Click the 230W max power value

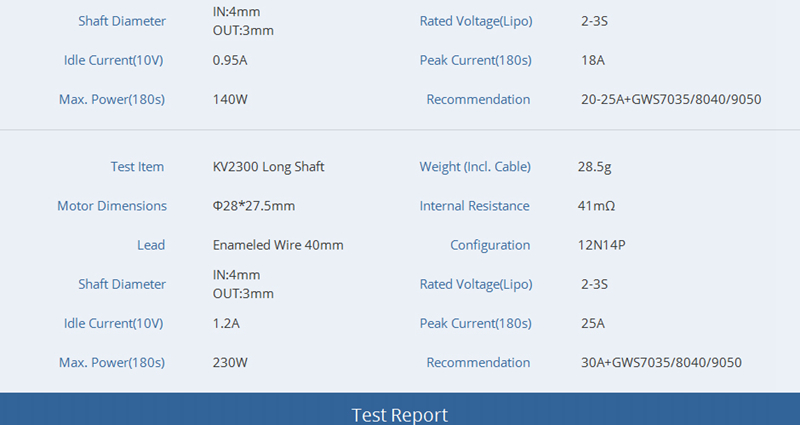pyautogui.click(x=231, y=363)
